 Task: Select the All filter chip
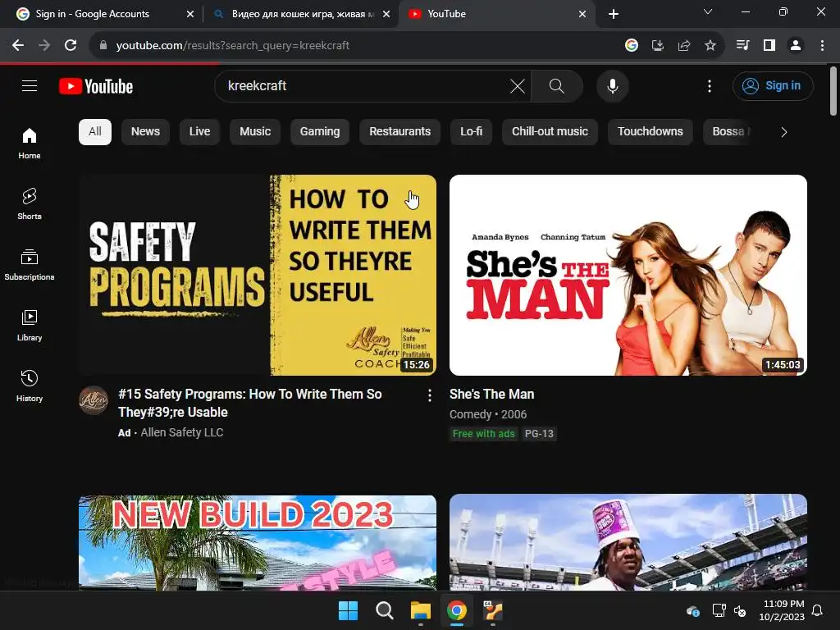coord(95,132)
